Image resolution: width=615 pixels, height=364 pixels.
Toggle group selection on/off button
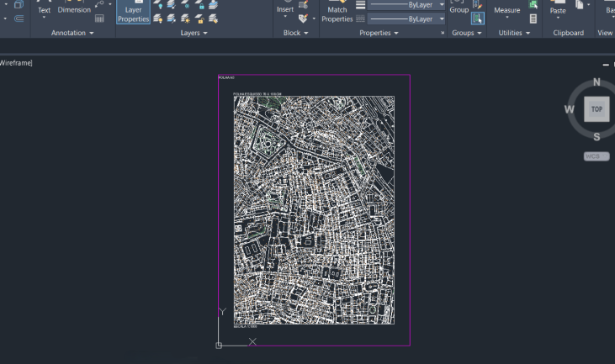[478, 18]
